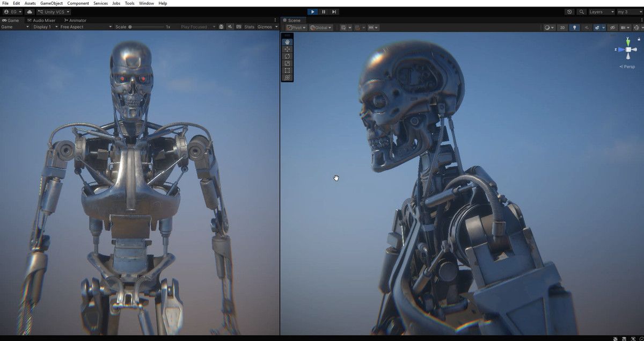The image size is (644, 341).
Task: Toggle Gizmos button in Game view
Action: coord(265,27)
